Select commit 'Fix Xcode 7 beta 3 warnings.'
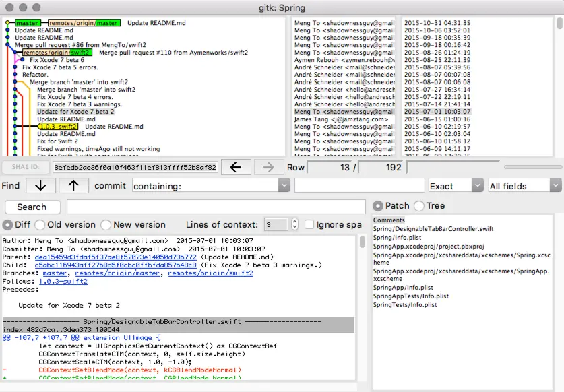The image size is (564, 392). 80,104
